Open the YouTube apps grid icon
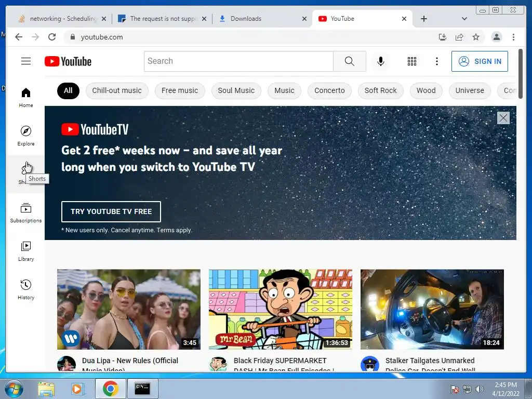 pyautogui.click(x=412, y=61)
